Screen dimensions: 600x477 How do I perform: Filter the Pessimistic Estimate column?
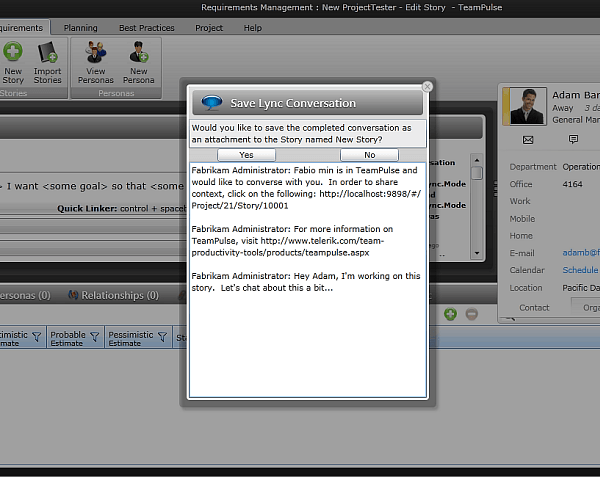pyautogui.click(x=162, y=337)
